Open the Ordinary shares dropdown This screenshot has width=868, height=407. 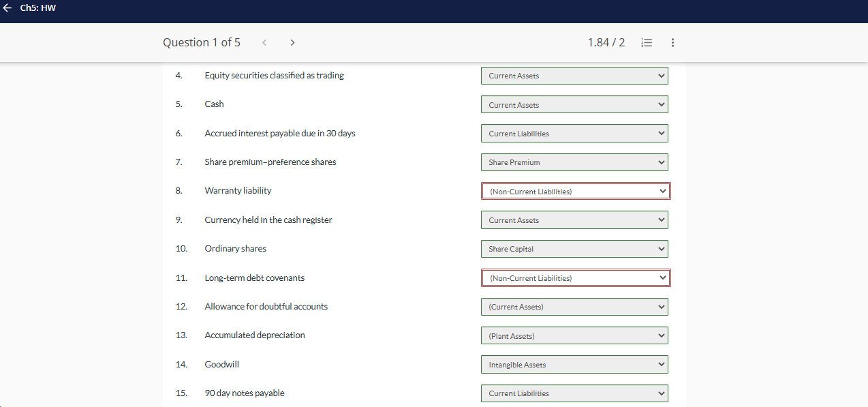coord(574,249)
